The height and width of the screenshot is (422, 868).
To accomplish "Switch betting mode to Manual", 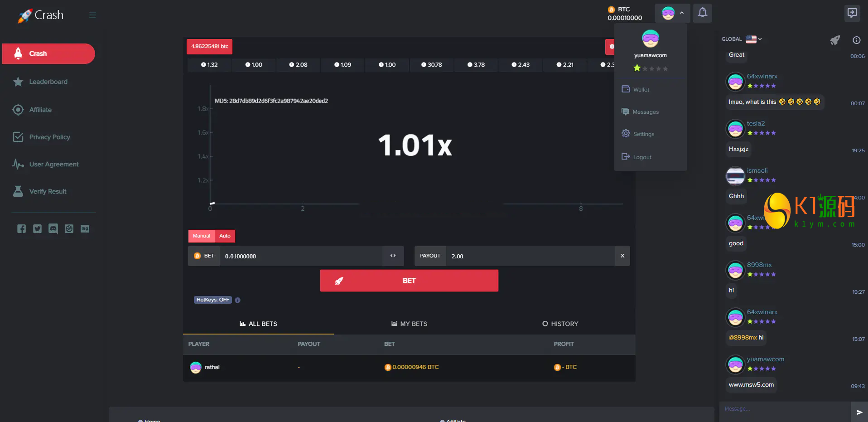I will click(x=202, y=236).
